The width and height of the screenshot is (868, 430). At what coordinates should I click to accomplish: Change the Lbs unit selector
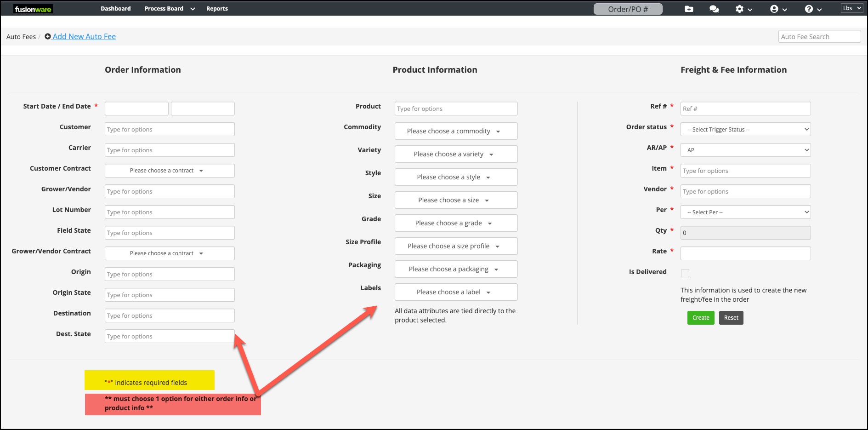(x=852, y=7)
